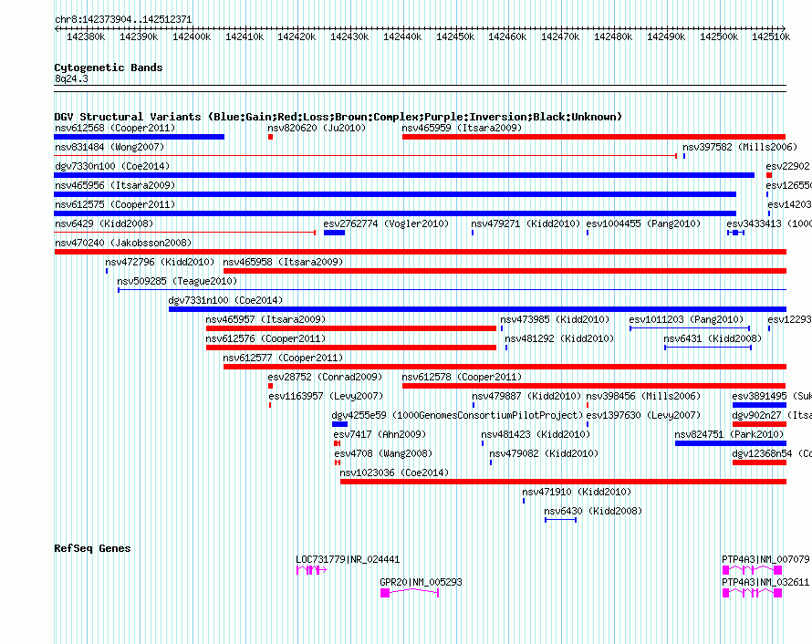The width and height of the screenshot is (812, 644).
Task: Click esv28752 (Conrad2009) label
Action: pos(325,377)
